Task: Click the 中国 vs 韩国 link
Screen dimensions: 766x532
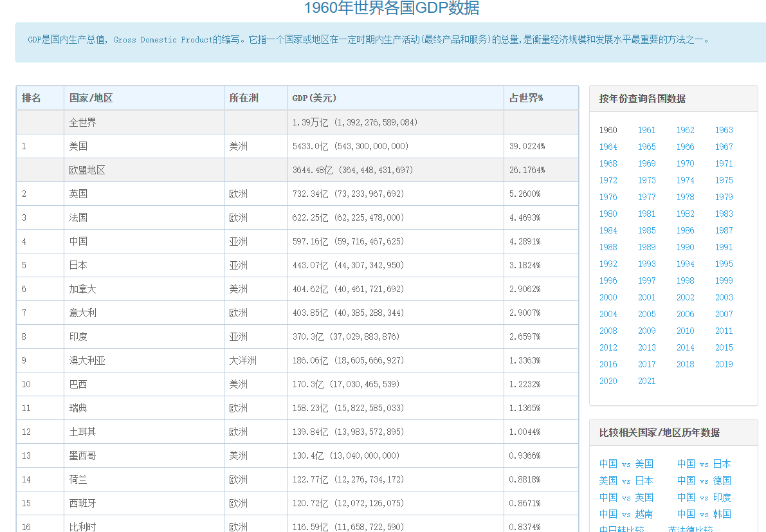Action: pos(704,514)
